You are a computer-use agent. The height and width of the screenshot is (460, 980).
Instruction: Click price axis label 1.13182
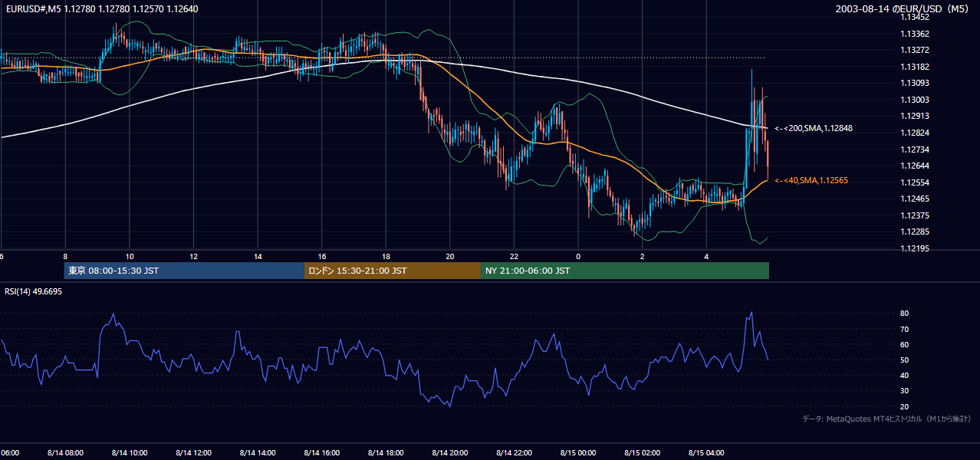[x=915, y=67]
